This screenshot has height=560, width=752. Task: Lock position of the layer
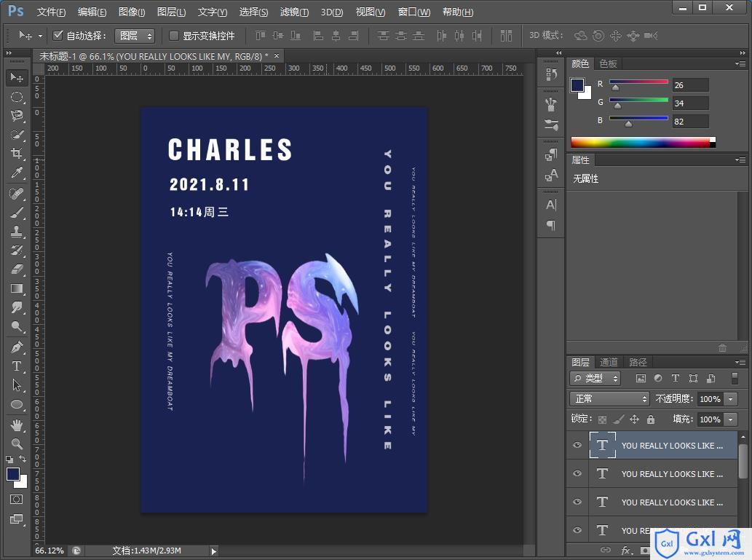634,419
